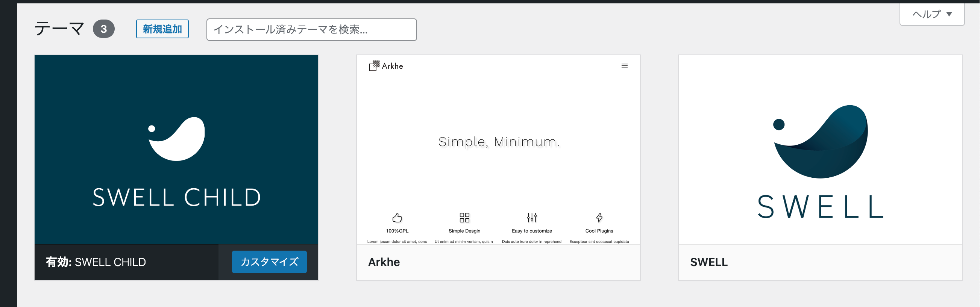Click the Easy to customize sliders icon
This screenshot has height=307, width=980.
coord(532,218)
